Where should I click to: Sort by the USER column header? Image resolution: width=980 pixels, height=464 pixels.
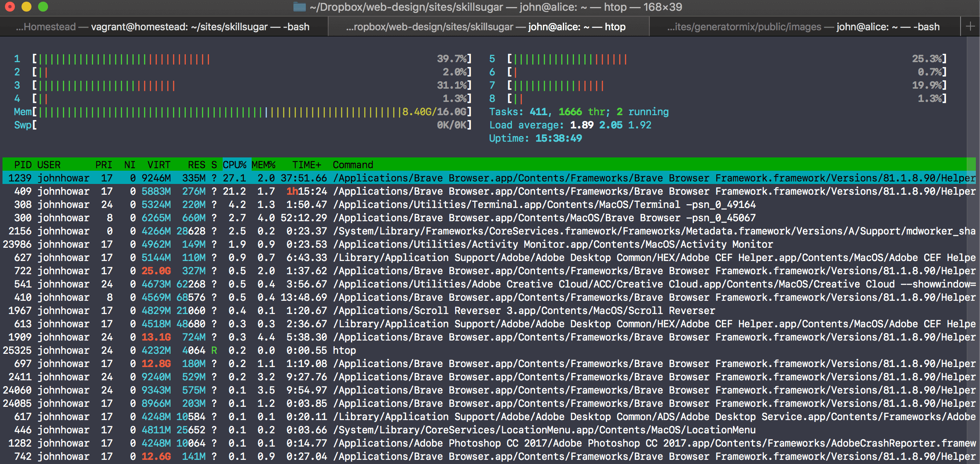pos(49,165)
